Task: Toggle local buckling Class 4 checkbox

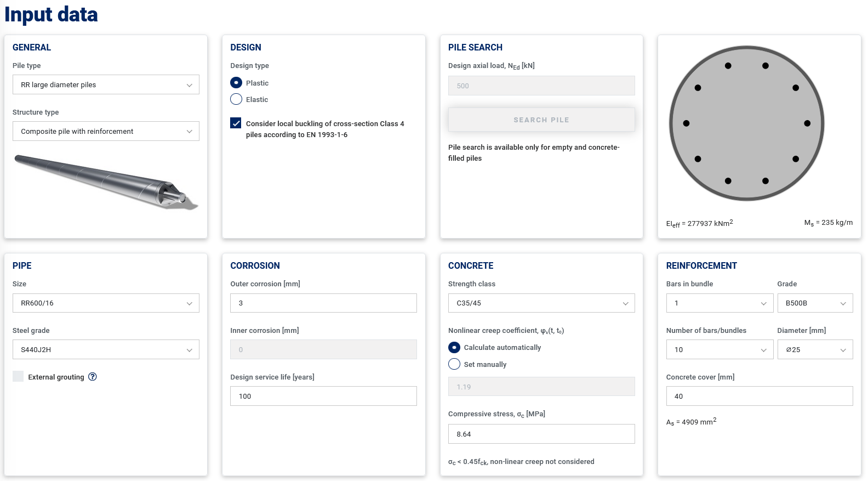Action: point(236,123)
